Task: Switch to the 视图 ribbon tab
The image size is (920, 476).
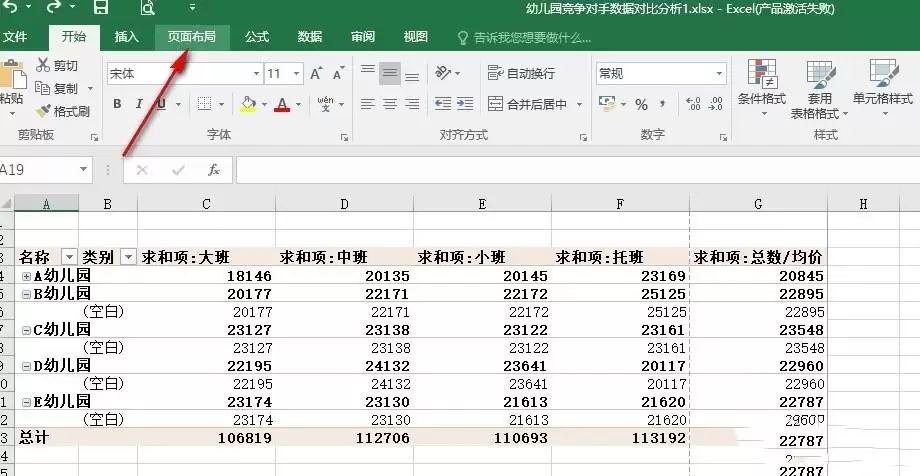Action: point(415,37)
